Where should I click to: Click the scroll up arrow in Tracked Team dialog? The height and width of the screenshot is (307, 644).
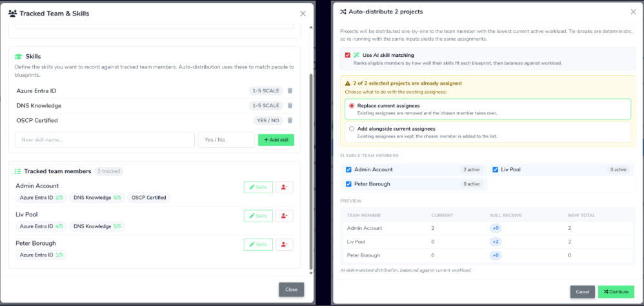[x=311, y=28]
